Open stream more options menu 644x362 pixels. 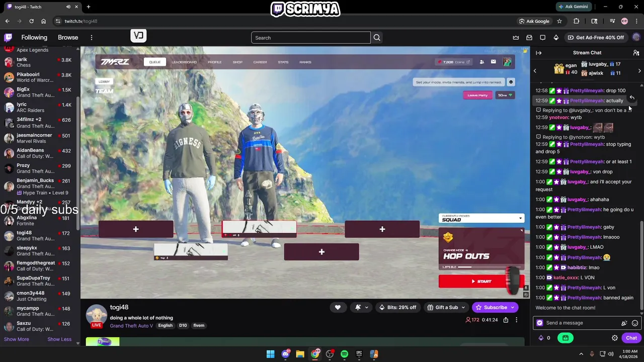coord(516,320)
